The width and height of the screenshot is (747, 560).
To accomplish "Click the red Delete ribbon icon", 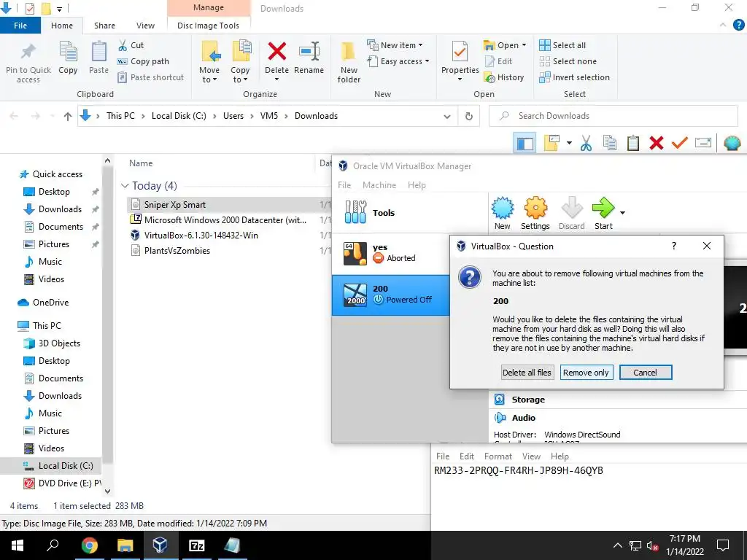I will click(x=276, y=52).
